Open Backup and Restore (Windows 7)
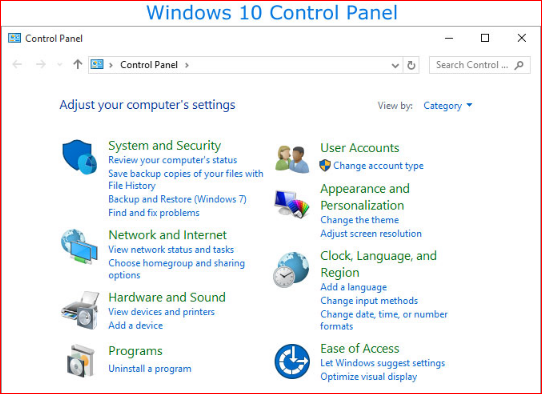 click(x=177, y=199)
